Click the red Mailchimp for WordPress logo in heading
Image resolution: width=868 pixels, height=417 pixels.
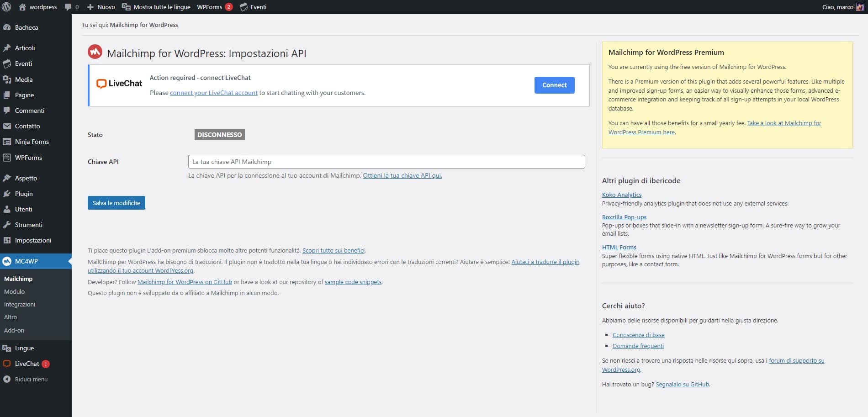95,52
